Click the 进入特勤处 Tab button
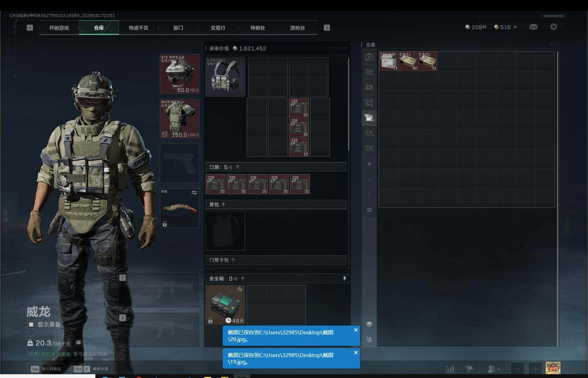 coord(46,369)
